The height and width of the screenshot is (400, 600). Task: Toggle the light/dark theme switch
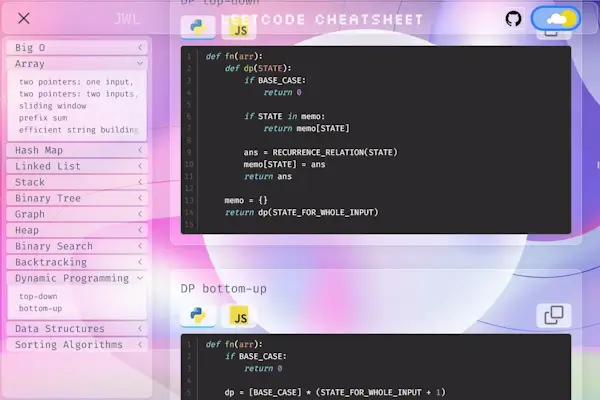555,19
